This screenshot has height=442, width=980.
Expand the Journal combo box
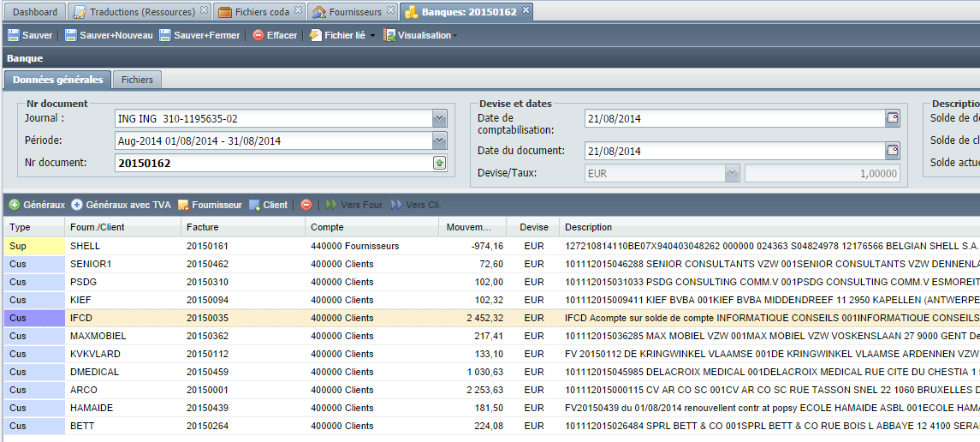tap(439, 118)
